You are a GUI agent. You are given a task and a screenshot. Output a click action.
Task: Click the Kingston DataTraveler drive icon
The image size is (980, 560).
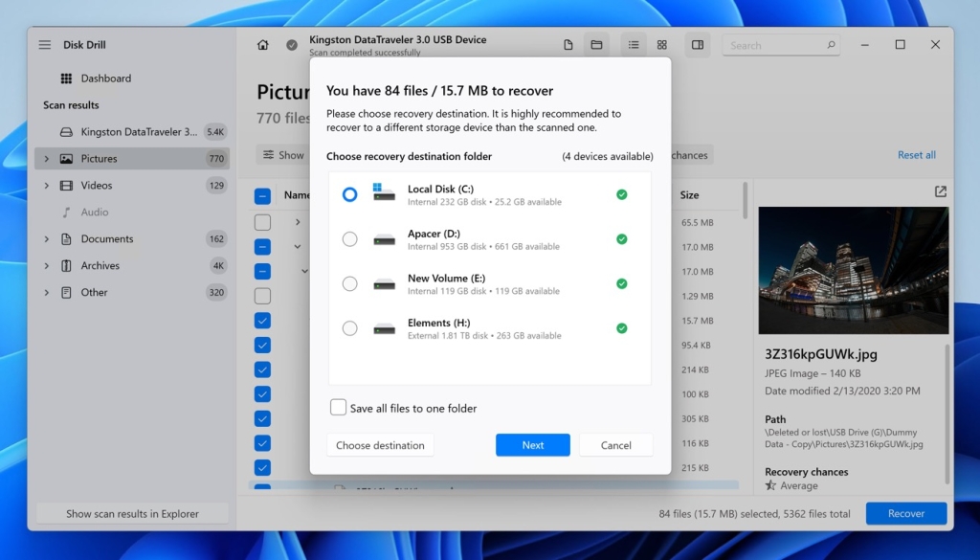tap(66, 132)
